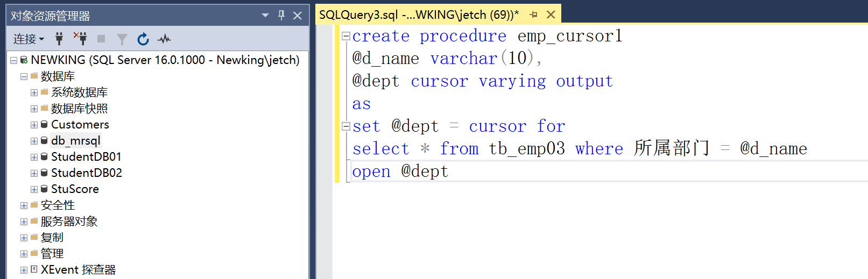
Task: Expand the XEvent 探查器 node
Action: [24, 270]
